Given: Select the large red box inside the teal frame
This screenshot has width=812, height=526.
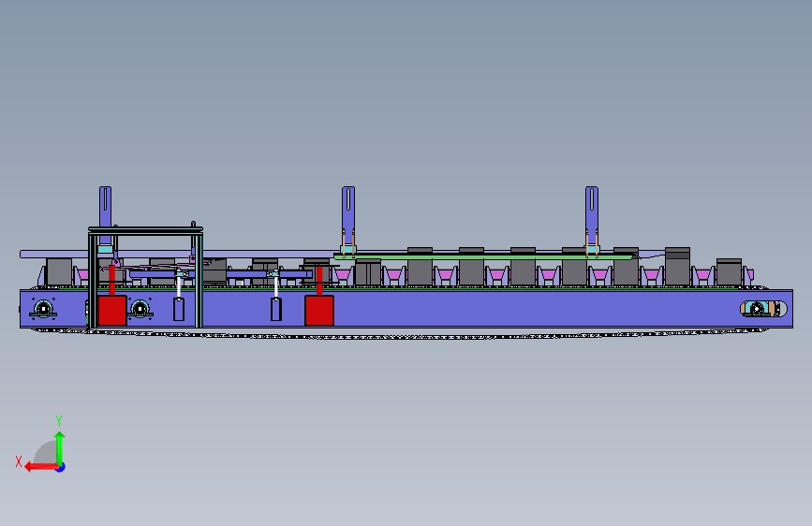Looking at the screenshot, I should [x=111, y=311].
